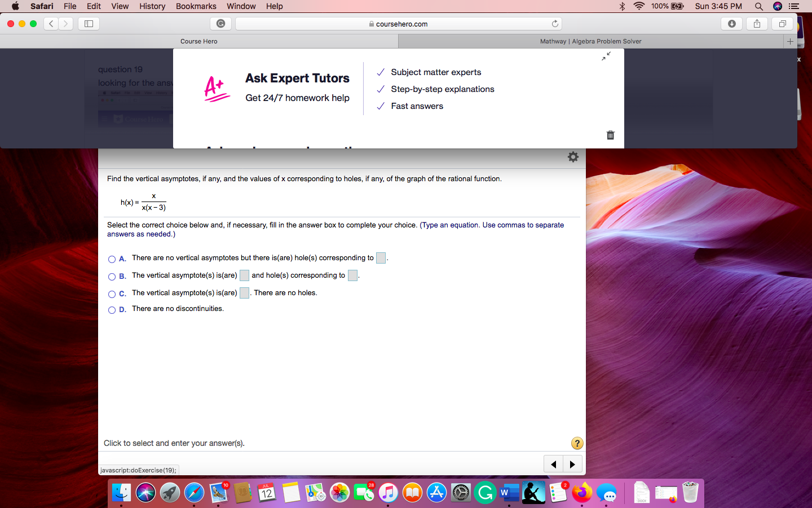
Task: Open the orange Books icon in dock
Action: point(412,493)
